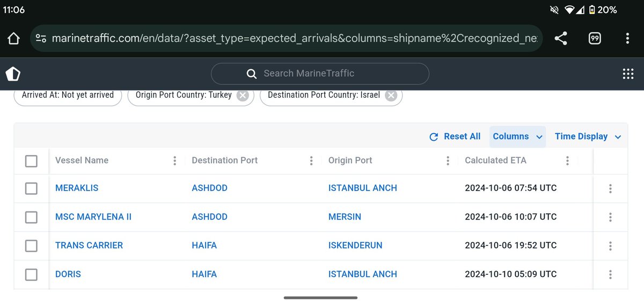The width and height of the screenshot is (644, 306).
Task: Open HAIFA destination port for DORIS
Action: (x=204, y=274)
